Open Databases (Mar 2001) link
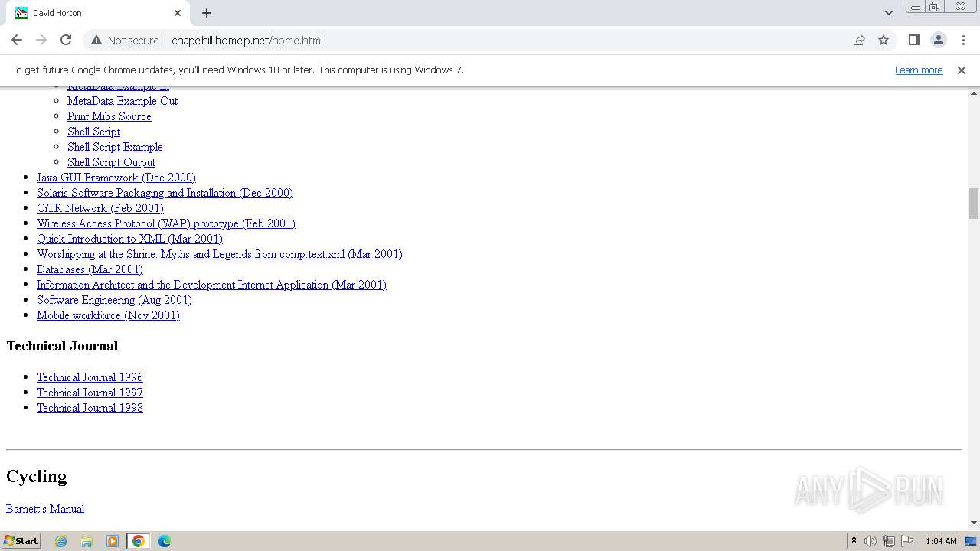980x551 pixels. point(90,269)
